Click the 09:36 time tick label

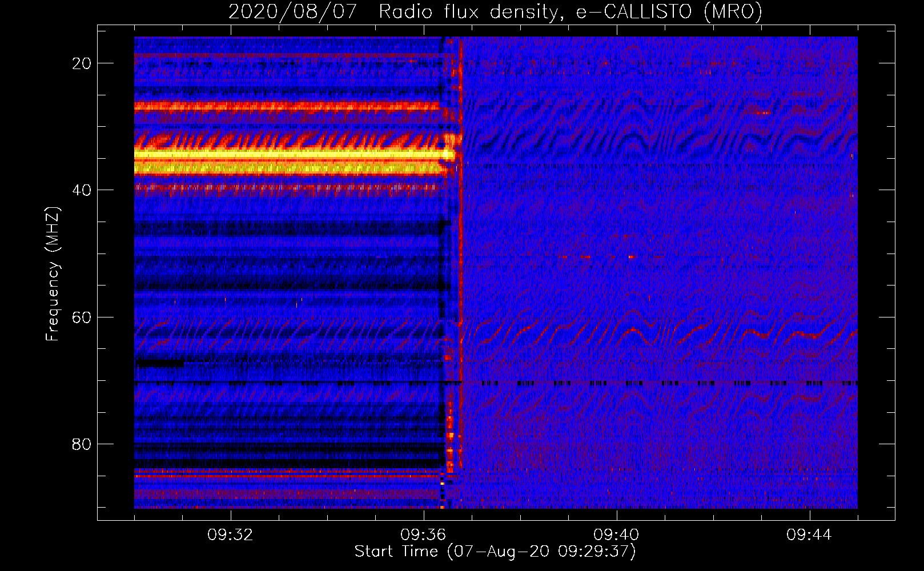pyautogui.click(x=424, y=535)
